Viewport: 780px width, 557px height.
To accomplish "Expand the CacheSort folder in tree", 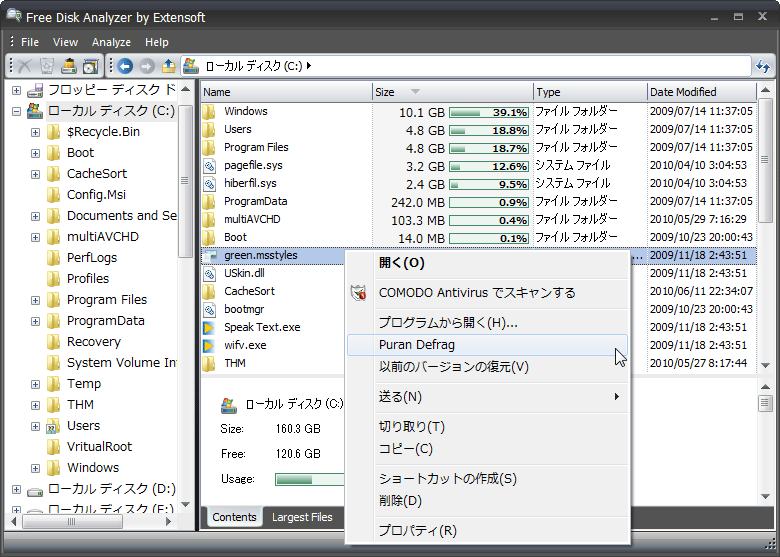I will [x=35, y=174].
